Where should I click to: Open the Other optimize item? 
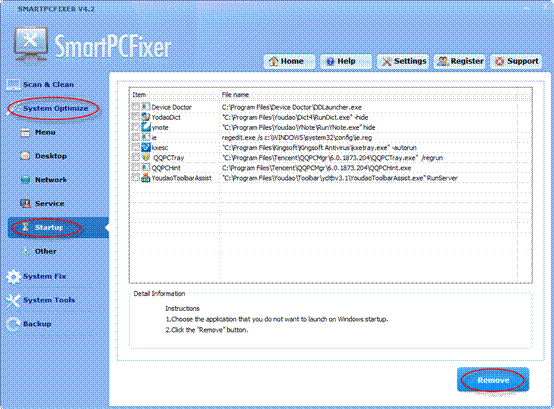pos(46,251)
